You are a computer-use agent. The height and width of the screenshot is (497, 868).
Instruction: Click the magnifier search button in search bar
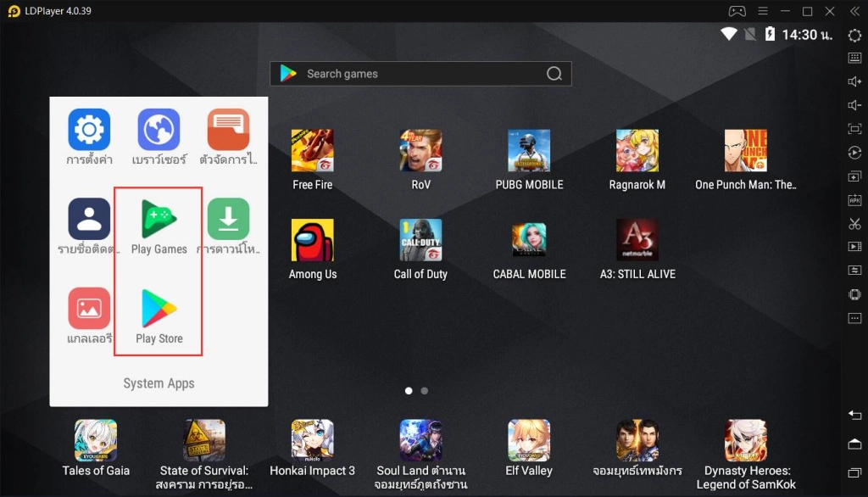(x=554, y=74)
